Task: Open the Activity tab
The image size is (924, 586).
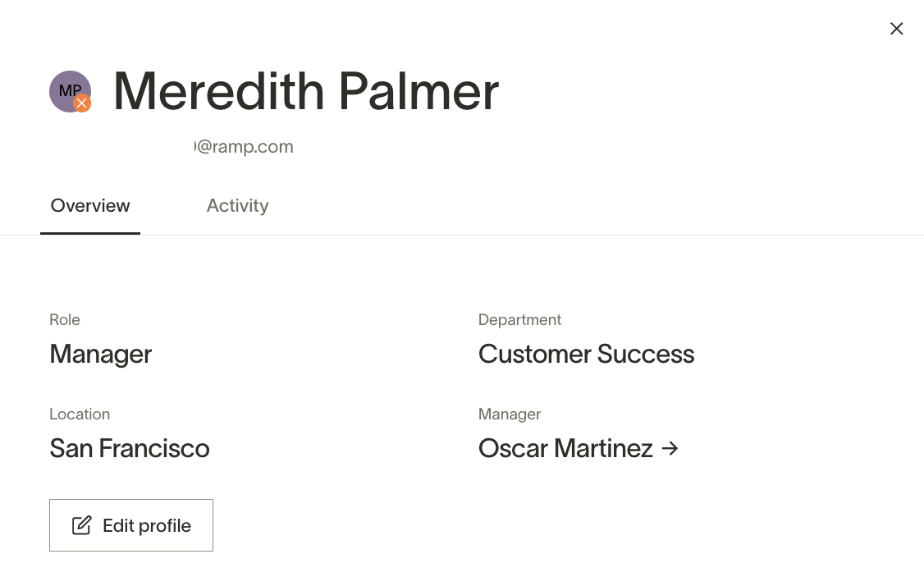Action: pyautogui.click(x=237, y=205)
